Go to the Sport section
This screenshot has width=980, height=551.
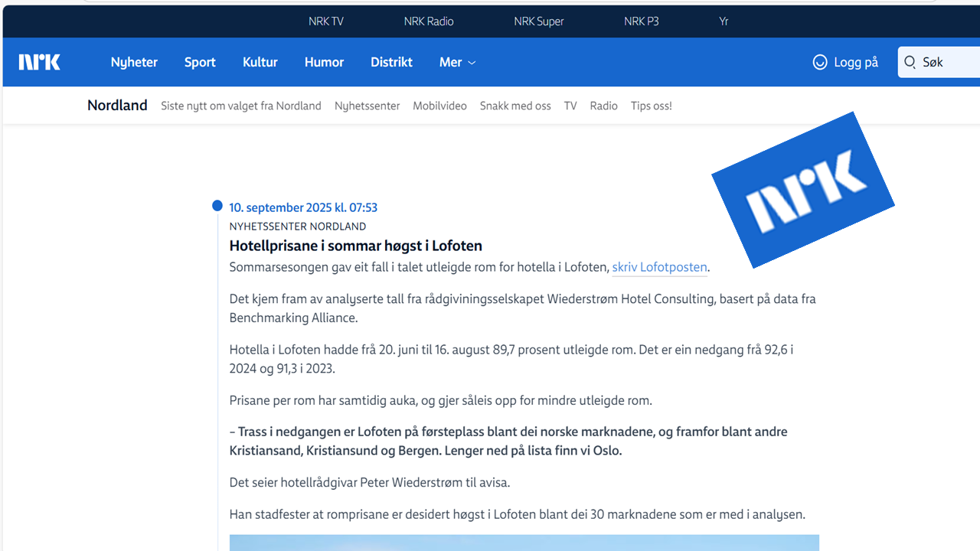pos(200,62)
